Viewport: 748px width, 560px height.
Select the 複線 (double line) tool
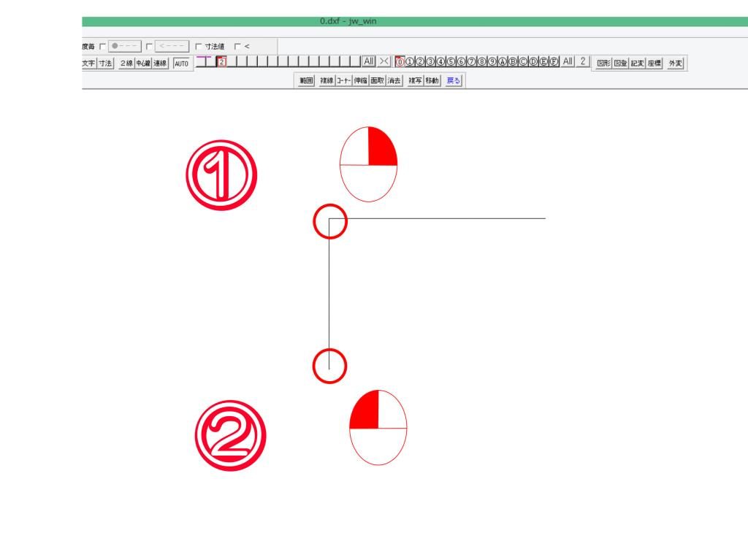point(327,80)
